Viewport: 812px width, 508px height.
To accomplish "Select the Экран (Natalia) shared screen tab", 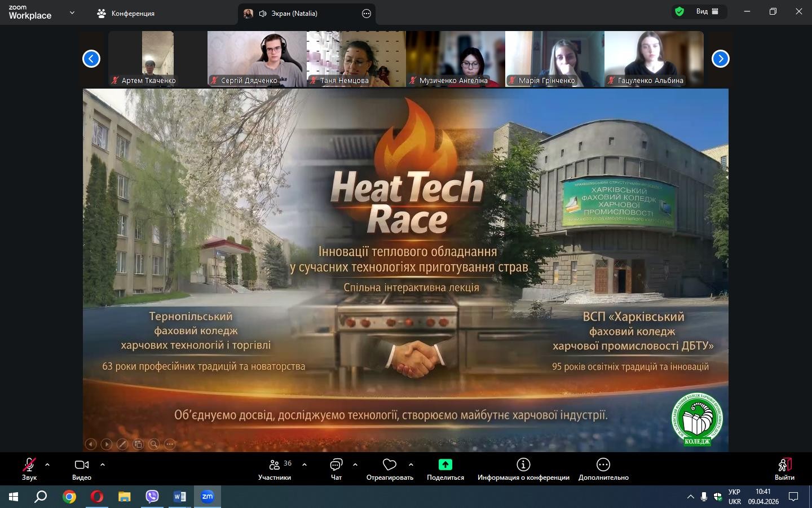I will click(x=294, y=14).
